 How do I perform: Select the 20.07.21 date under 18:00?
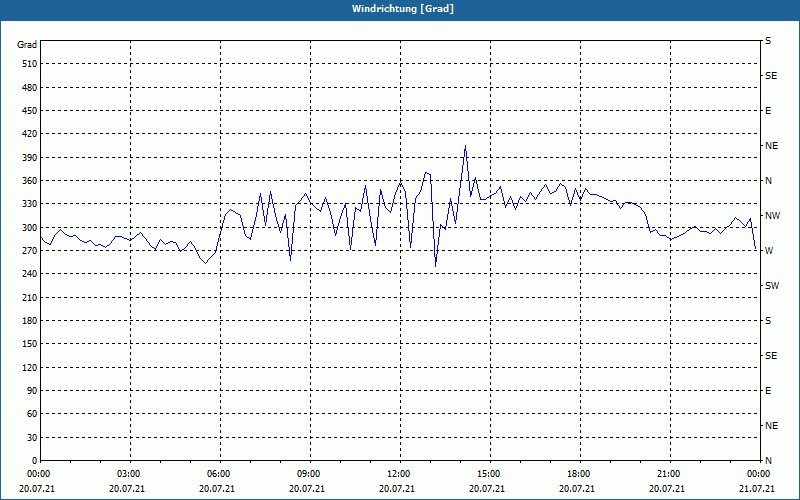pos(577,489)
